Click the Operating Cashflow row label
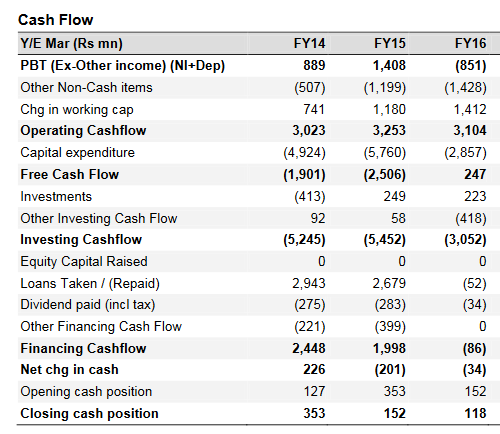Screen dimensions: 500x434 pos(83,130)
